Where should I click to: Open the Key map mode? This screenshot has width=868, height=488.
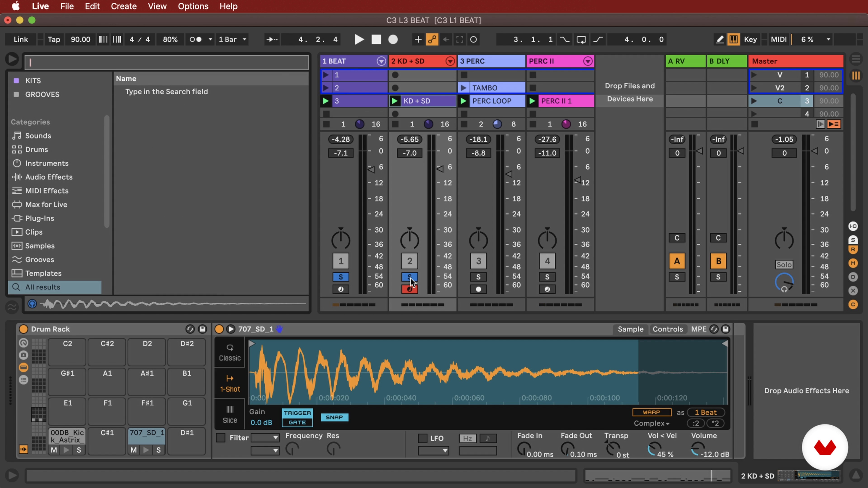click(x=750, y=39)
